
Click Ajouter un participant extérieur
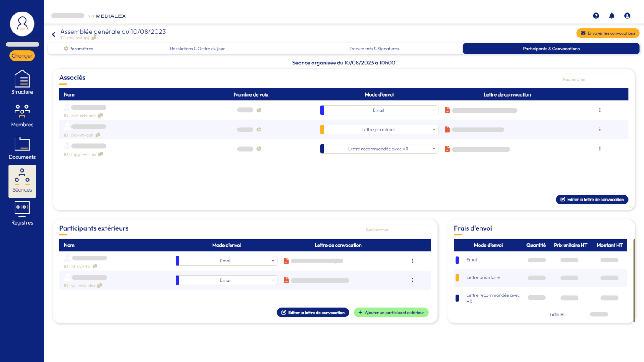coord(391,312)
